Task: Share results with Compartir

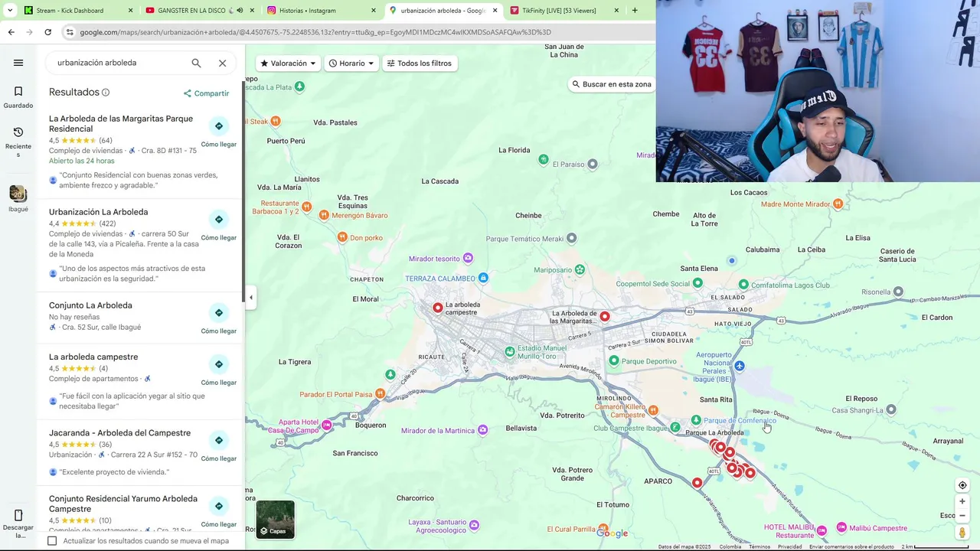Action: [206, 93]
